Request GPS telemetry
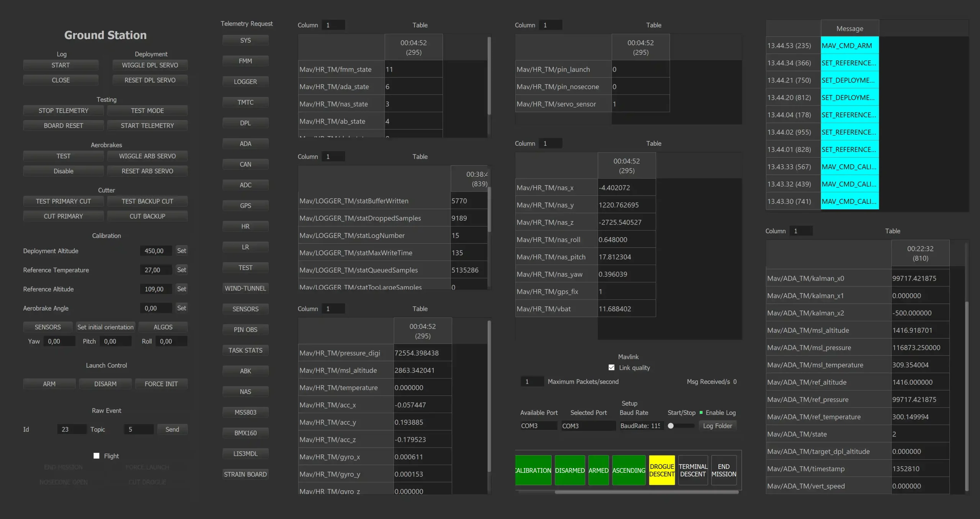 [x=245, y=205]
